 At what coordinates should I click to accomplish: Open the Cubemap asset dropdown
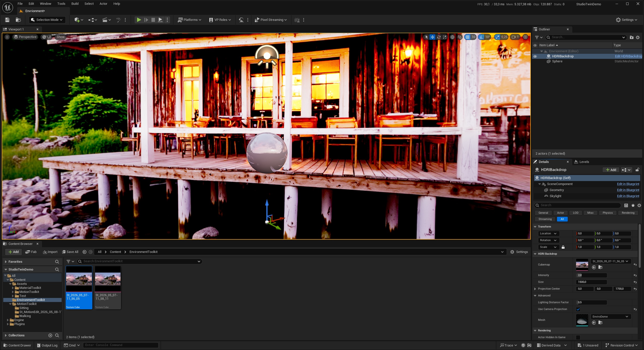pyautogui.click(x=611, y=261)
